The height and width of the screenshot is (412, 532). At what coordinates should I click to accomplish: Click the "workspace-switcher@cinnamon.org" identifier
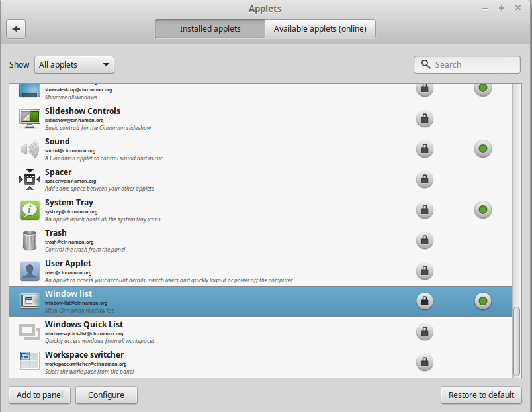85,364
